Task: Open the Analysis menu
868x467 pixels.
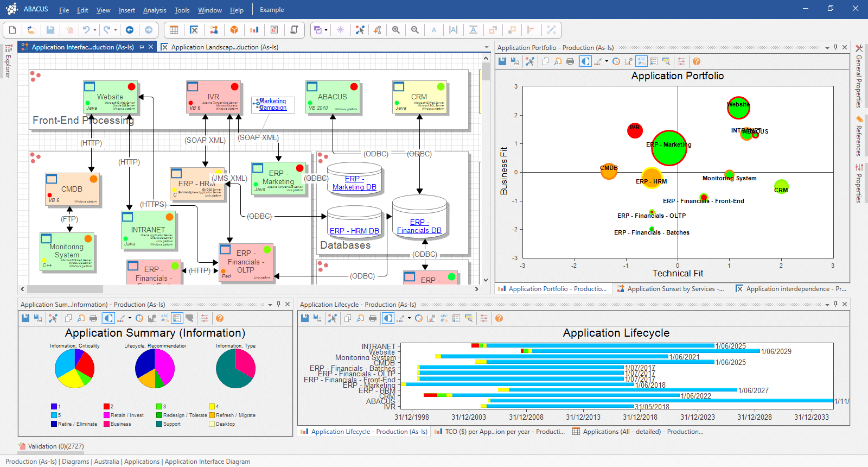Action: pyautogui.click(x=155, y=10)
